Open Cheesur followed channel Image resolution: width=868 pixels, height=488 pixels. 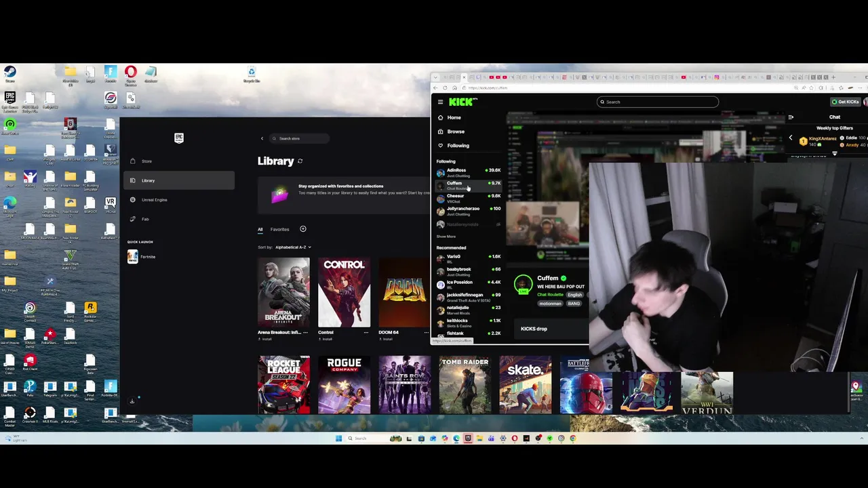point(469,198)
